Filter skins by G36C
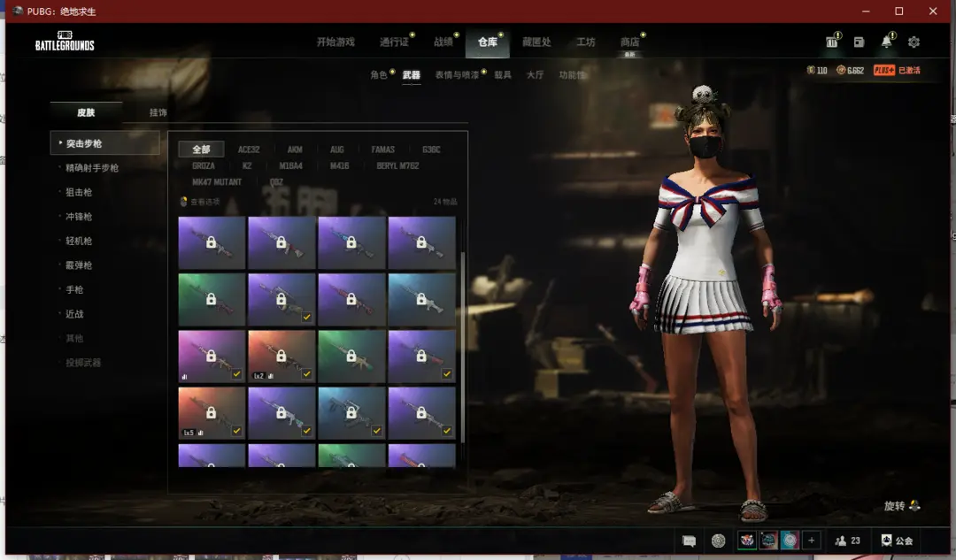 (431, 150)
